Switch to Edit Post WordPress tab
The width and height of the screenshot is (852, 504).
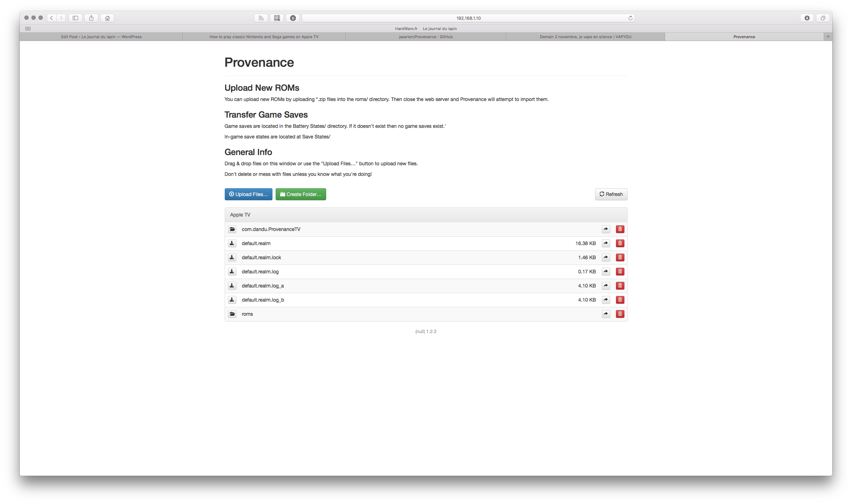click(101, 37)
